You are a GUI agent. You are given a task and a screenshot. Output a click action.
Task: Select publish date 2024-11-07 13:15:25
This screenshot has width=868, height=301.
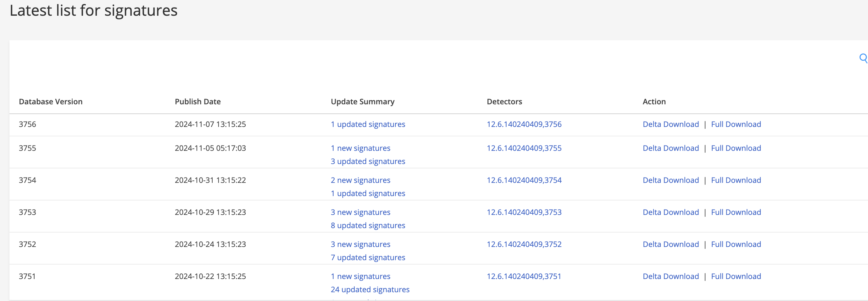pos(210,124)
